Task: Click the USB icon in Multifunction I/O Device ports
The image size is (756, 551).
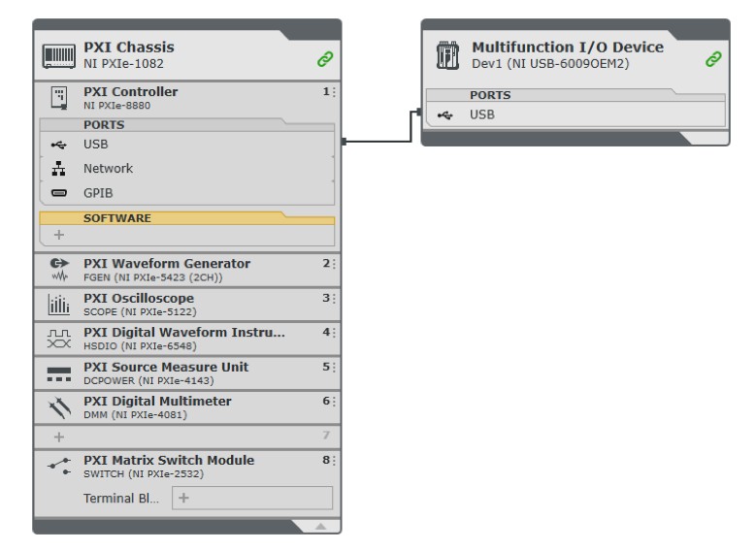Action: coord(445,115)
